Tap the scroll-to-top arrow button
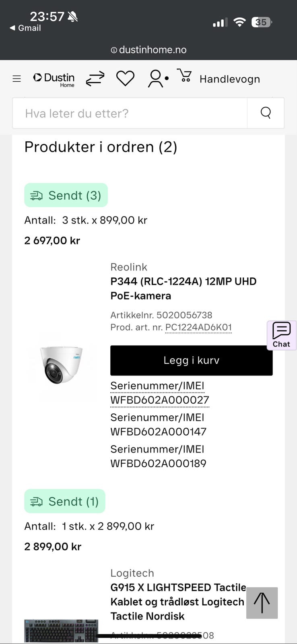This screenshot has width=297, height=644. coord(262,603)
